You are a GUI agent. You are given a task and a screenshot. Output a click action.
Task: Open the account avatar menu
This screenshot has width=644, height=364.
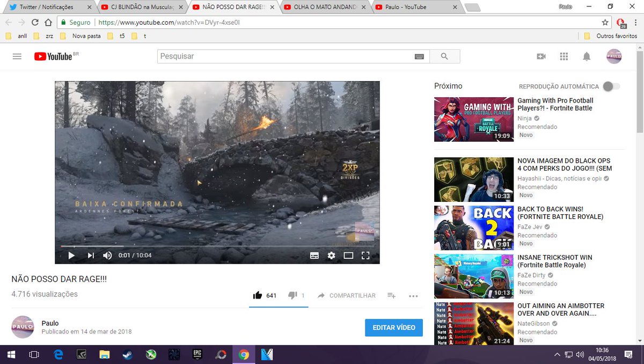click(x=614, y=56)
